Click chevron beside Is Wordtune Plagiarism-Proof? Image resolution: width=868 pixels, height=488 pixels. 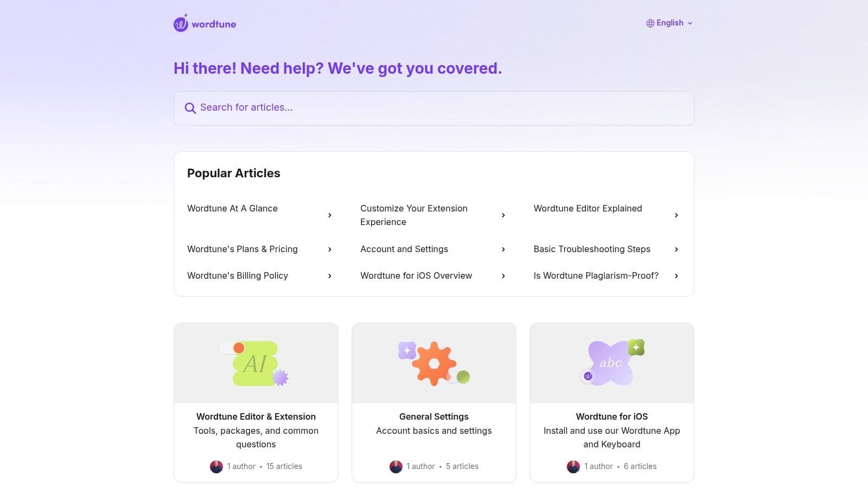676,276
